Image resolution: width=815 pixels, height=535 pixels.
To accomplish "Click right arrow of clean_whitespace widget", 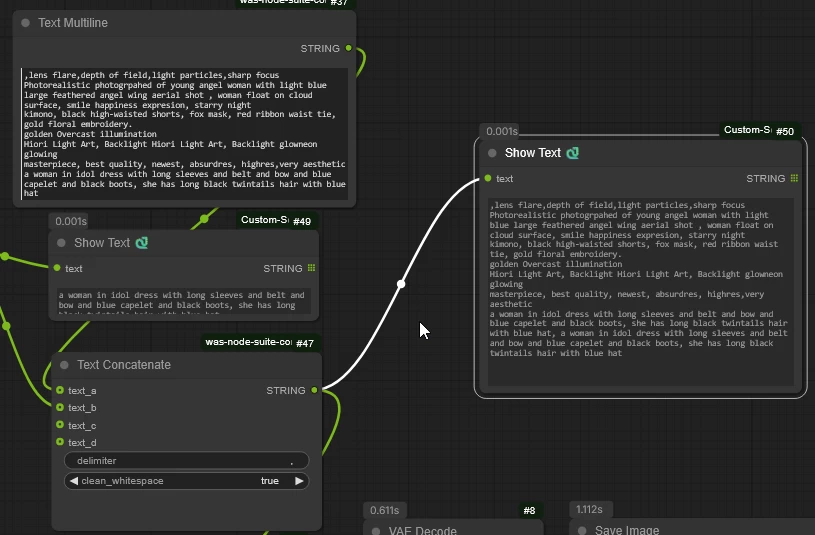I will tap(298, 481).
